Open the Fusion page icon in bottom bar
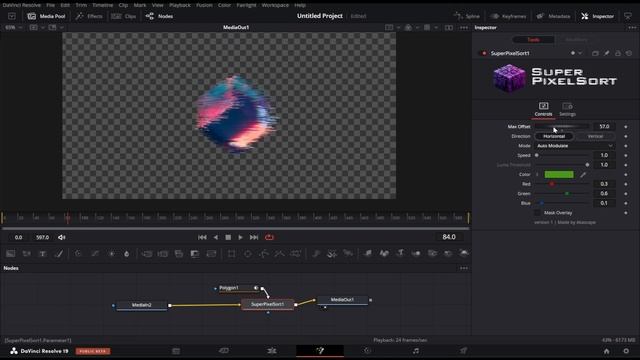The width and height of the screenshot is (640, 360). (320, 351)
